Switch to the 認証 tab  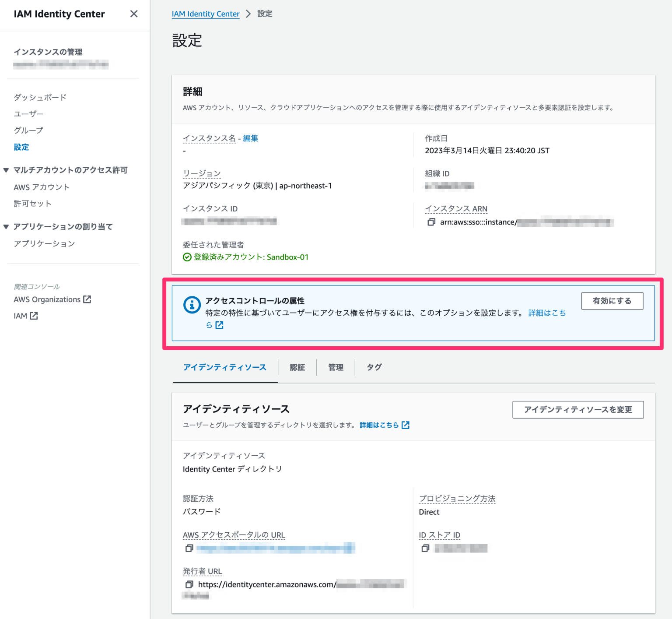[297, 367]
